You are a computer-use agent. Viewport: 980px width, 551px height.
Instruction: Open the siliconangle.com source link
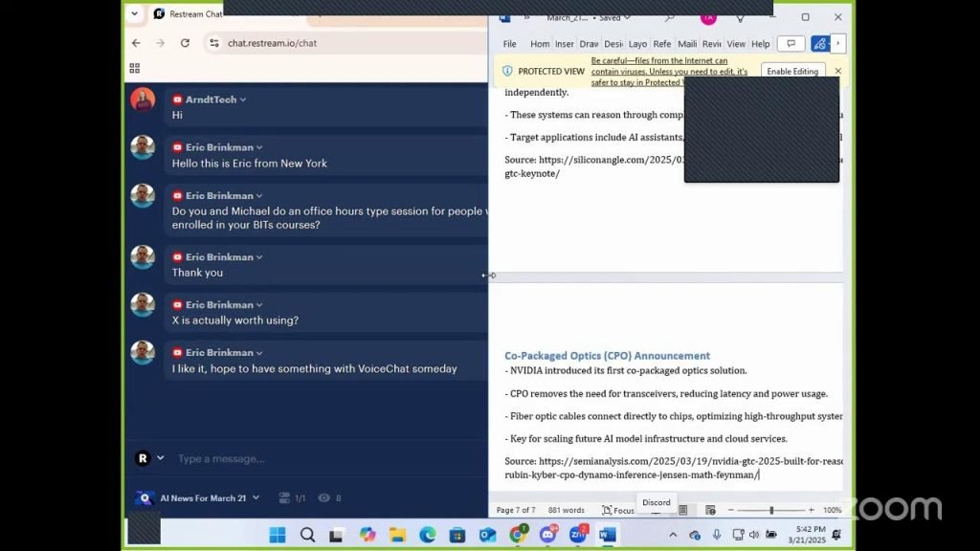pyautogui.click(x=593, y=160)
